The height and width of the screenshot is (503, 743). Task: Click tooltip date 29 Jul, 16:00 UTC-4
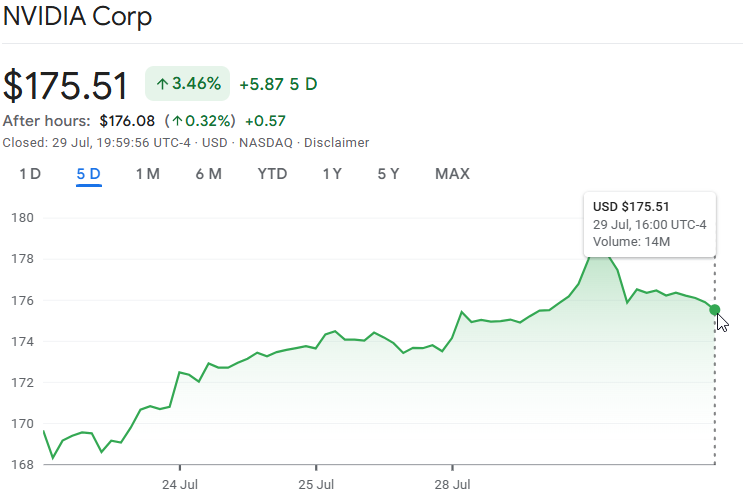(x=650, y=225)
